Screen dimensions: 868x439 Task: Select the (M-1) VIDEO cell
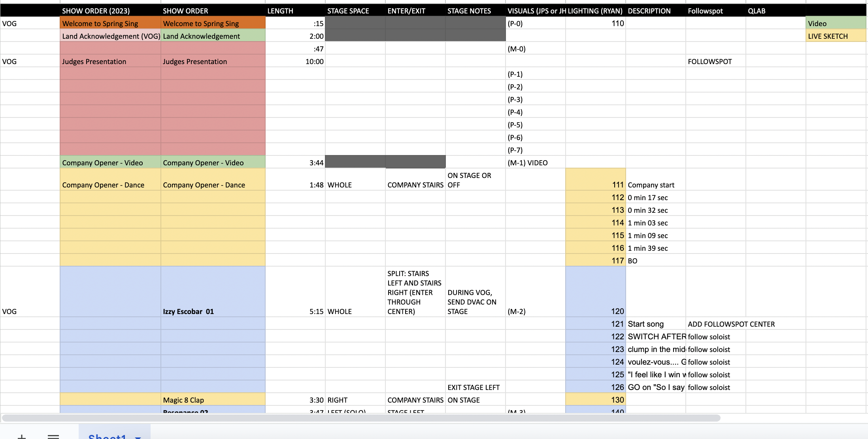pos(535,162)
